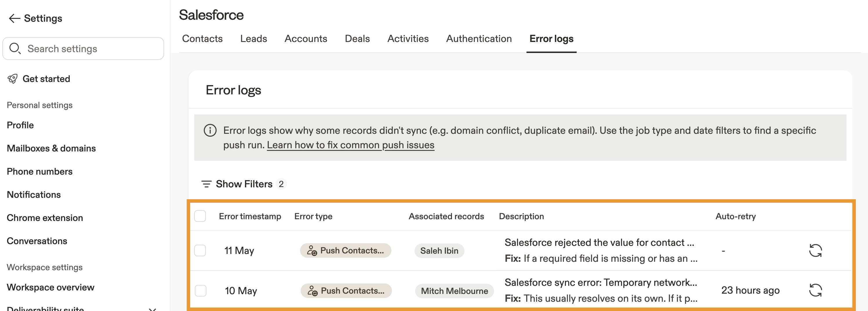Viewport: 868px width, 311px height.
Task: Click Show Filters button
Action: tap(244, 184)
